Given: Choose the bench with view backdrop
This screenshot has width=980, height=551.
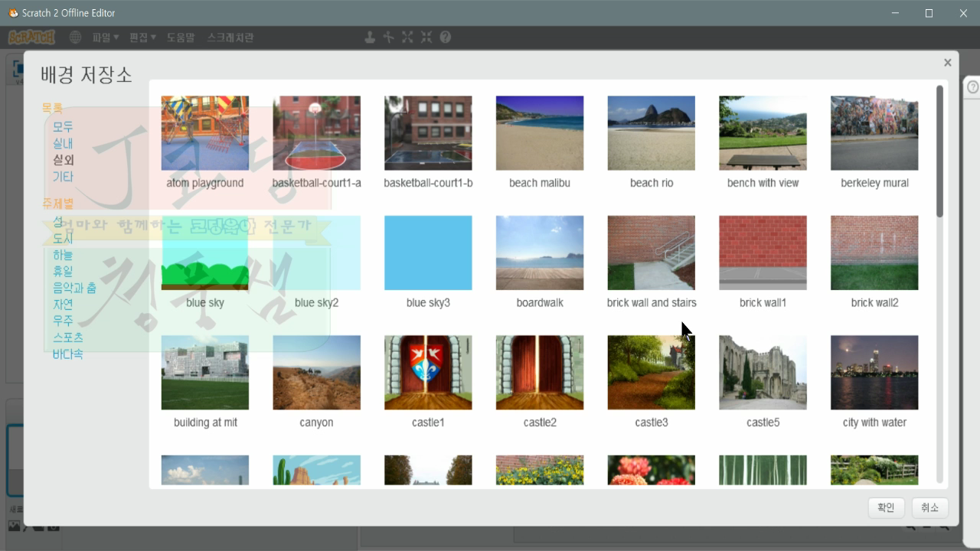Looking at the screenshot, I should pyautogui.click(x=763, y=133).
